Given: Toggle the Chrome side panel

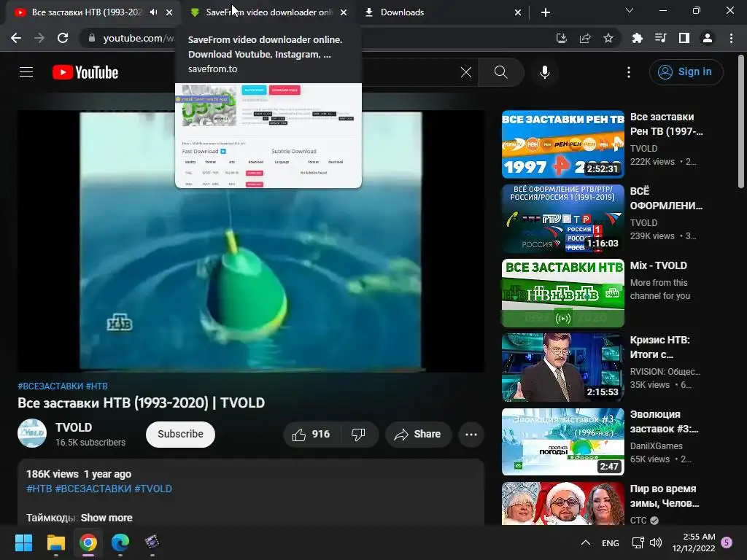Looking at the screenshot, I should 684,38.
